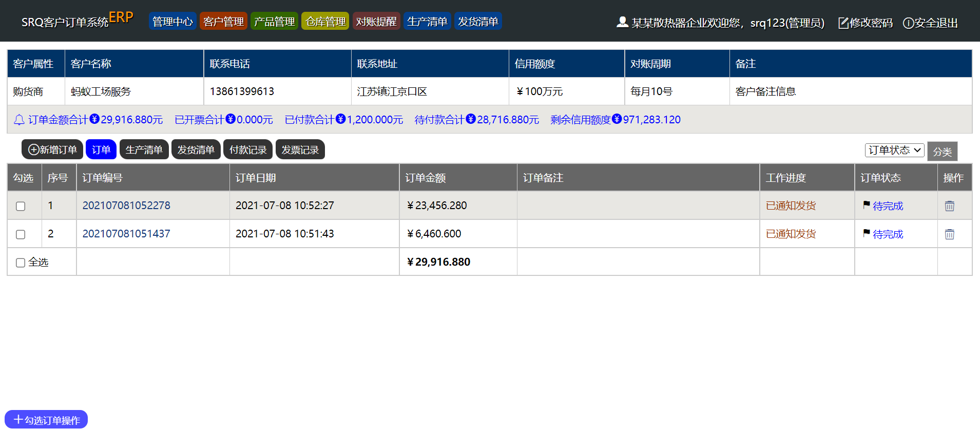The image size is (980, 447).
Task: Click the 新增订单 button
Action: click(x=52, y=150)
